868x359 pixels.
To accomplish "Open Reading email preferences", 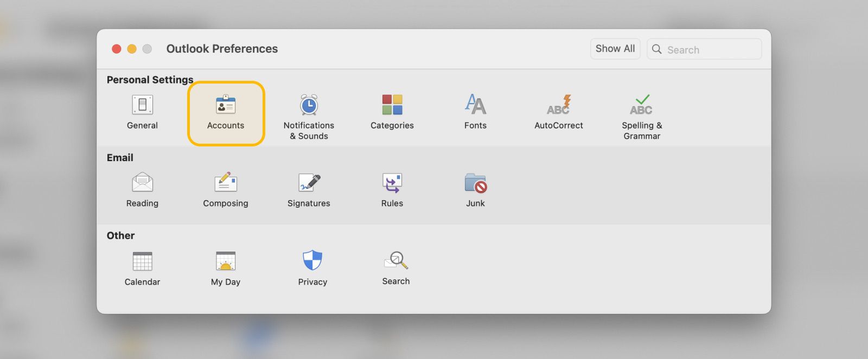I will (142, 190).
